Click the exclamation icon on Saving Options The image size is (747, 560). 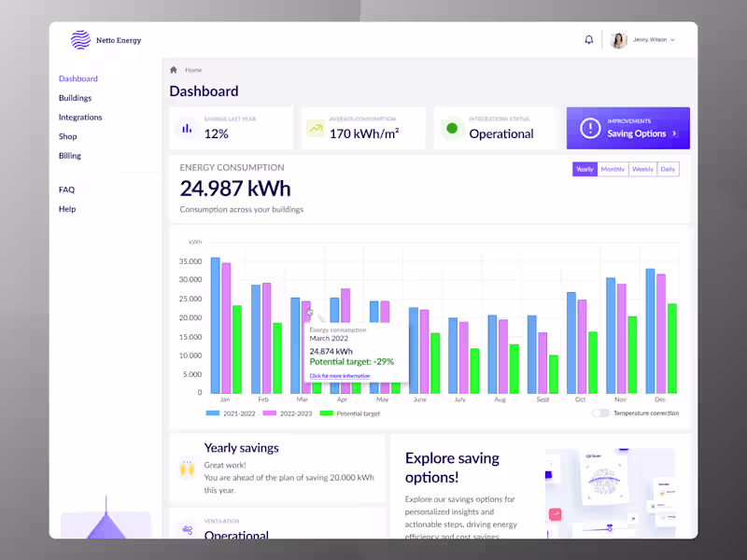pos(590,128)
